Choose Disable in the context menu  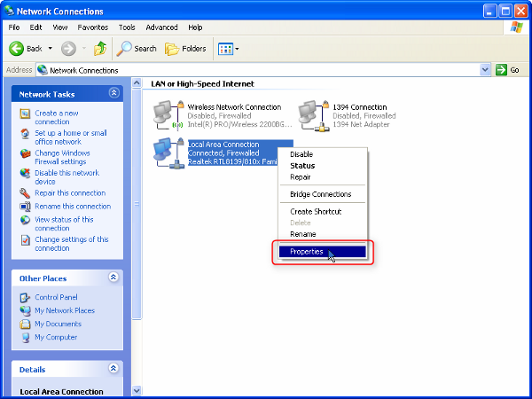click(323, 154)
